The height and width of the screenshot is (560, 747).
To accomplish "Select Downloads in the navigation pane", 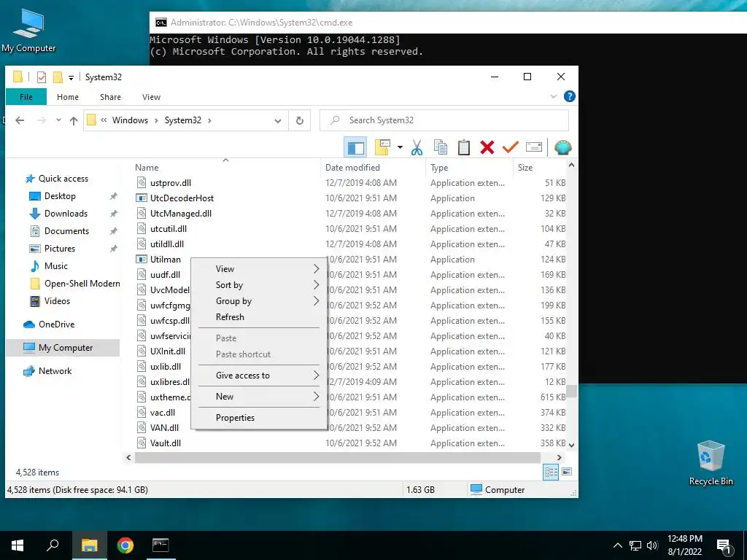I will click(x=66, y=214).
